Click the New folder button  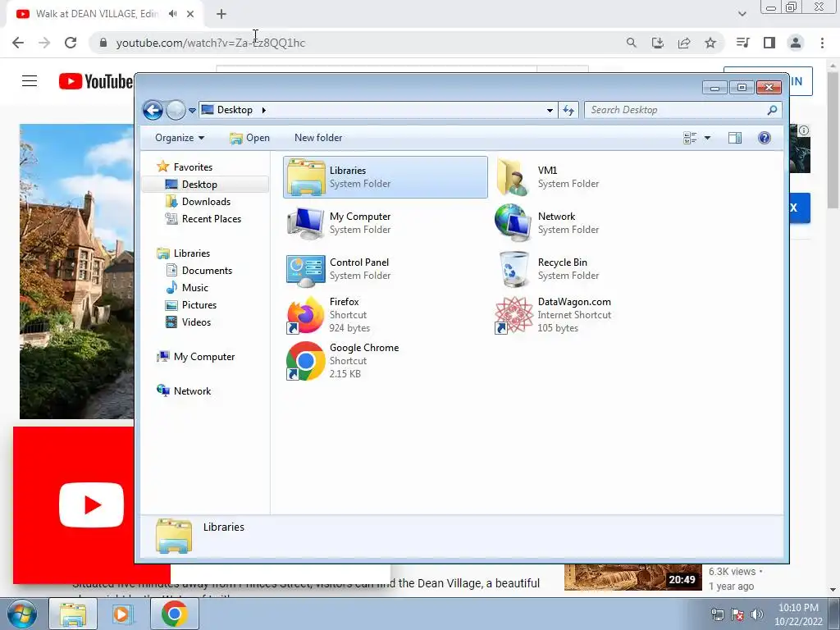tap(318, 138)
